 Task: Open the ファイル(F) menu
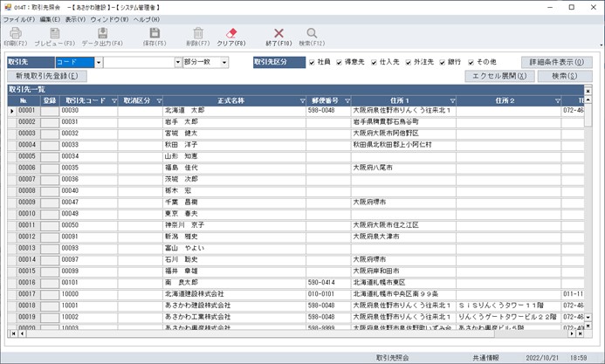coord(19,18)
